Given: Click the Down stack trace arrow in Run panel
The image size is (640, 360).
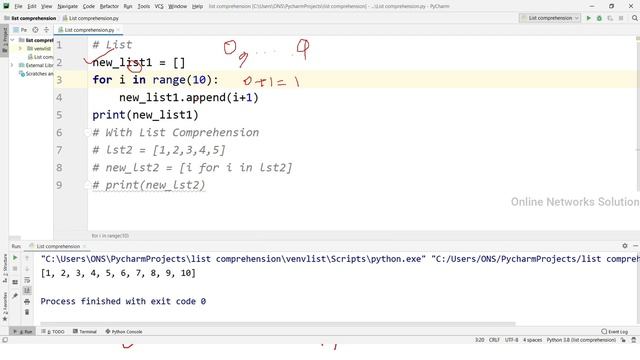Looking at the screenshot, I should [x=27, y=269].
